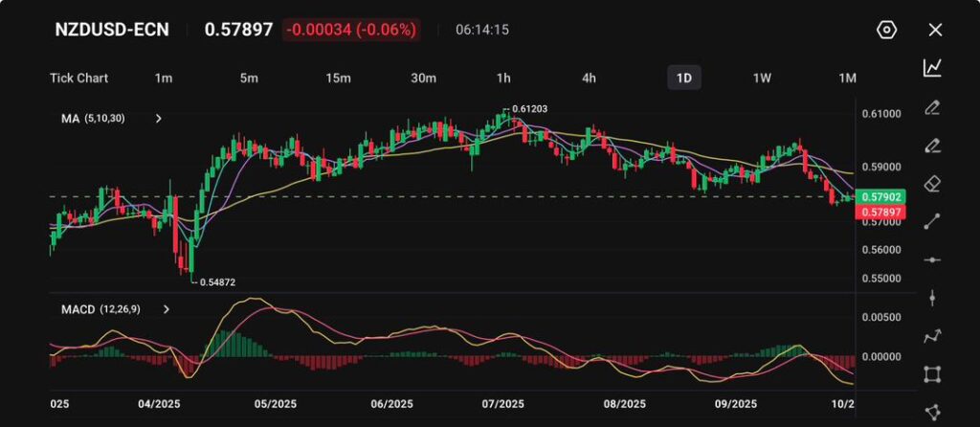Screen dimensions: 980x427
Task: Switch to the 15m timeframe
Action: (x=338, y=78)
